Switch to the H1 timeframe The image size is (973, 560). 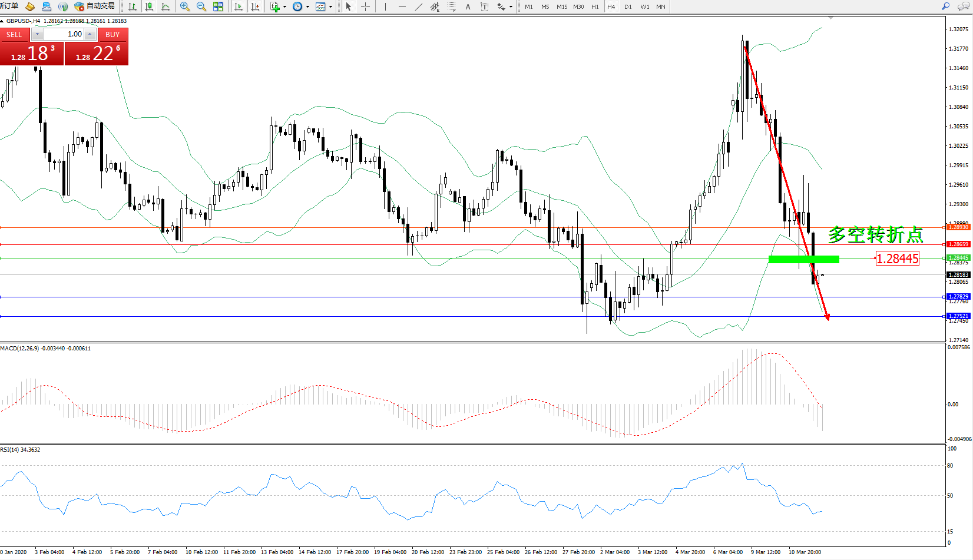point(595,6)
